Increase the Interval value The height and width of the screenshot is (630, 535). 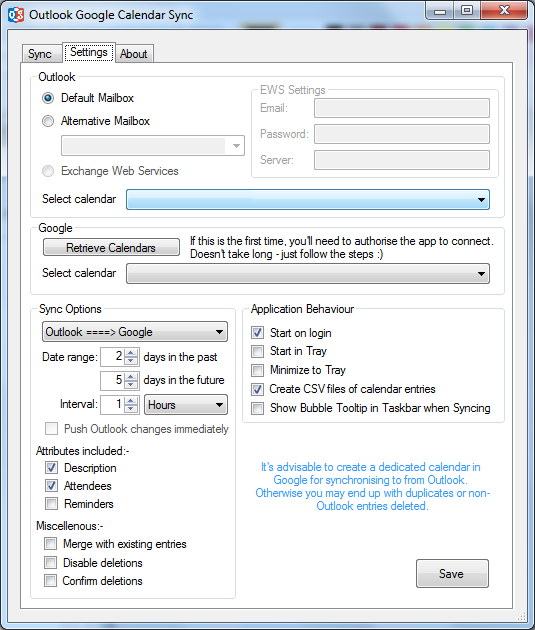(x=131, y=401)
